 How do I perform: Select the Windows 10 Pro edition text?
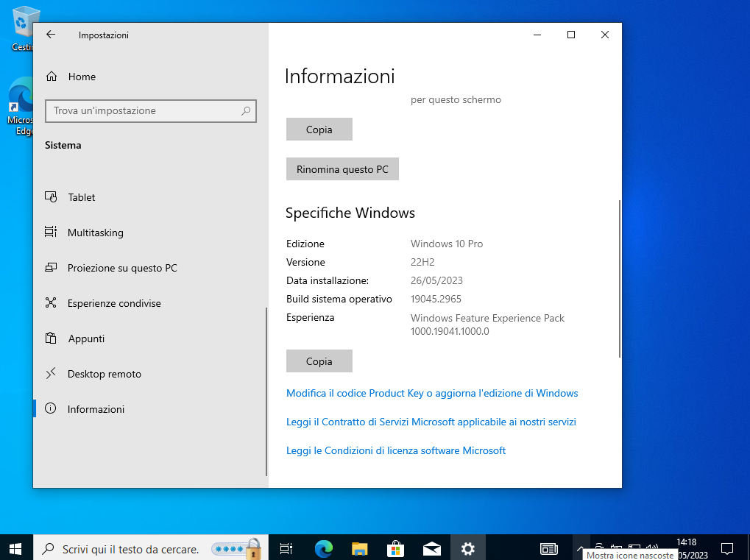coord(447,244)
